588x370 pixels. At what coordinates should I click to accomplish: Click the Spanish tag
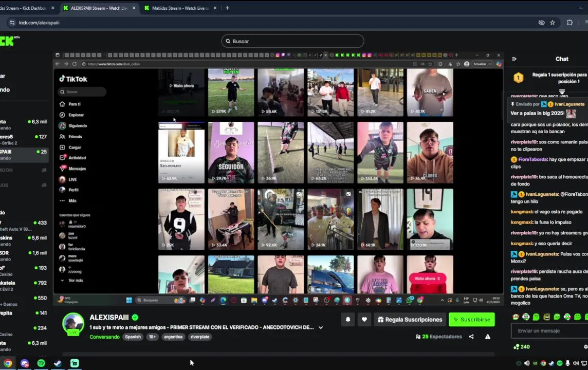coord(133,337)
